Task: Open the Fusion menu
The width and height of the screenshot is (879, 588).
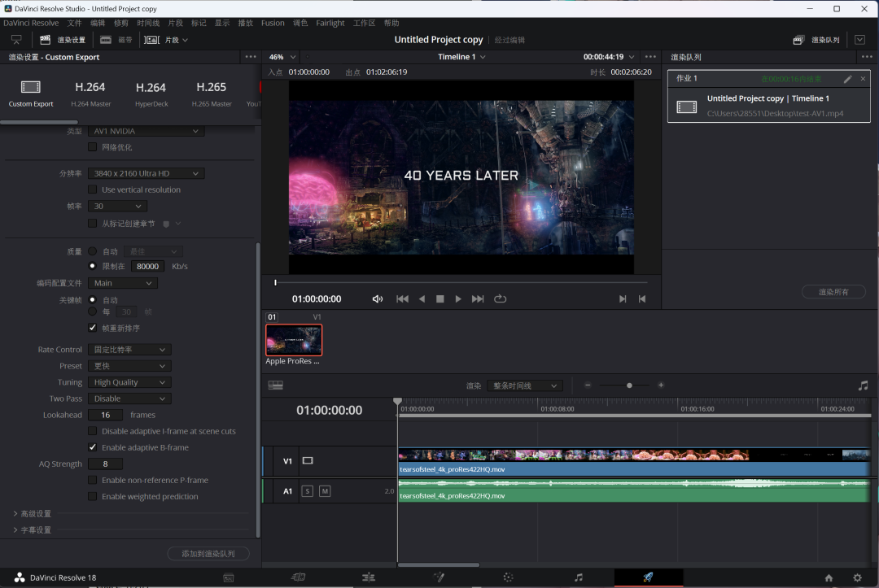Action: pos(273,23)
